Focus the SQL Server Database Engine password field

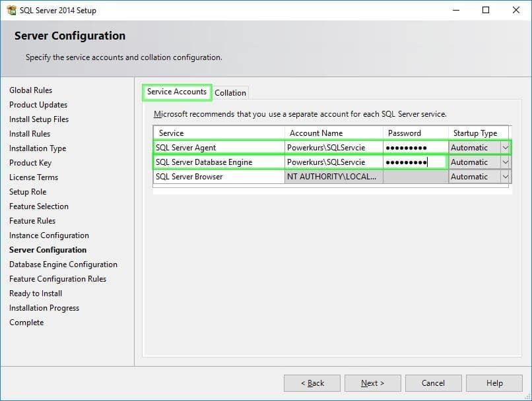pos(416,162)
